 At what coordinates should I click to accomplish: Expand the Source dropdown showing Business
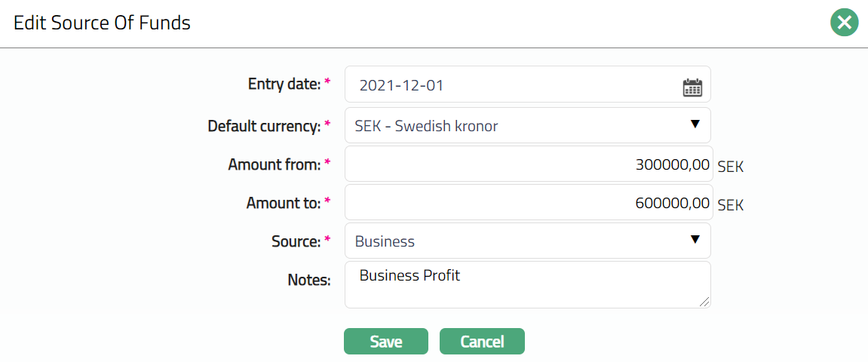(x=527, y=241)
